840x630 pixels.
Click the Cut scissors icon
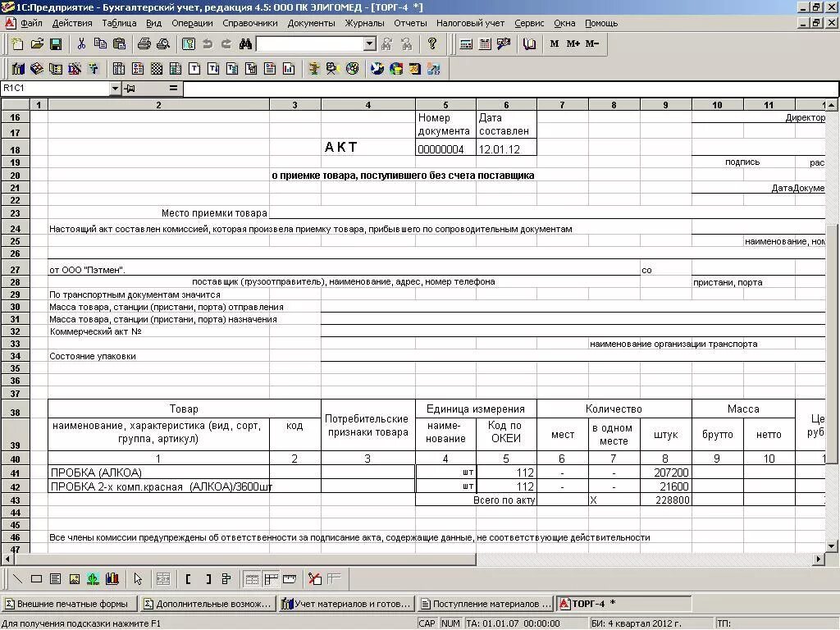click(x=81, y=44)
